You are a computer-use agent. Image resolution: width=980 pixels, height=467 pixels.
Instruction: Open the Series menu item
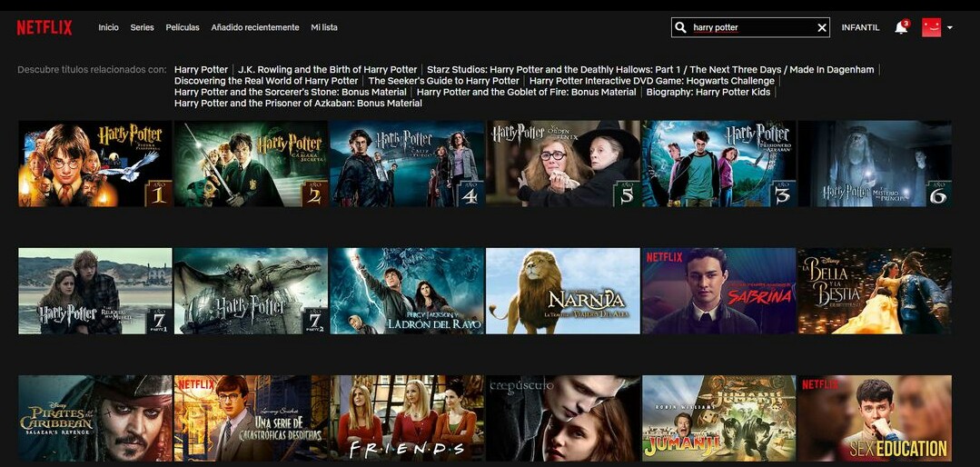click(x=142, y=27)
